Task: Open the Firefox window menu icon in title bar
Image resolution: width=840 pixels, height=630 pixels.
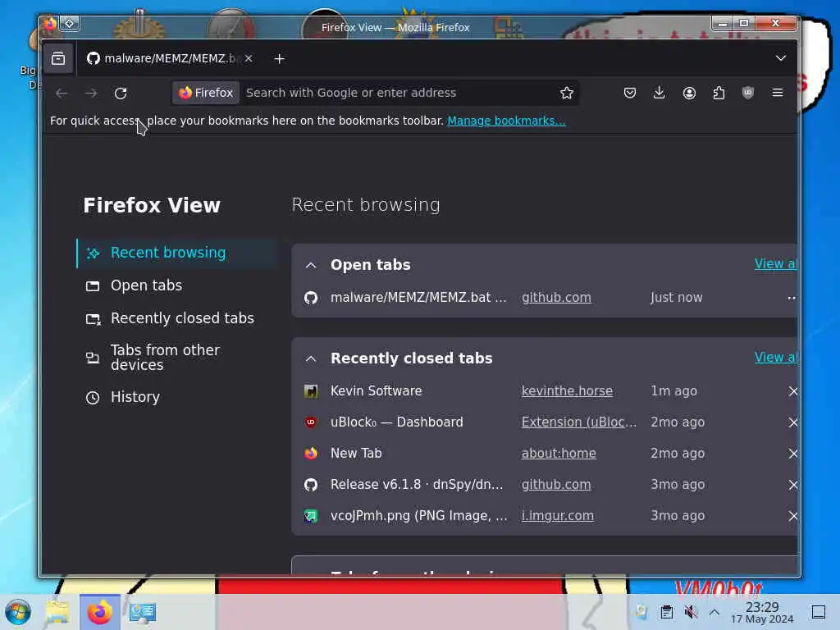Action: point(49,24)
